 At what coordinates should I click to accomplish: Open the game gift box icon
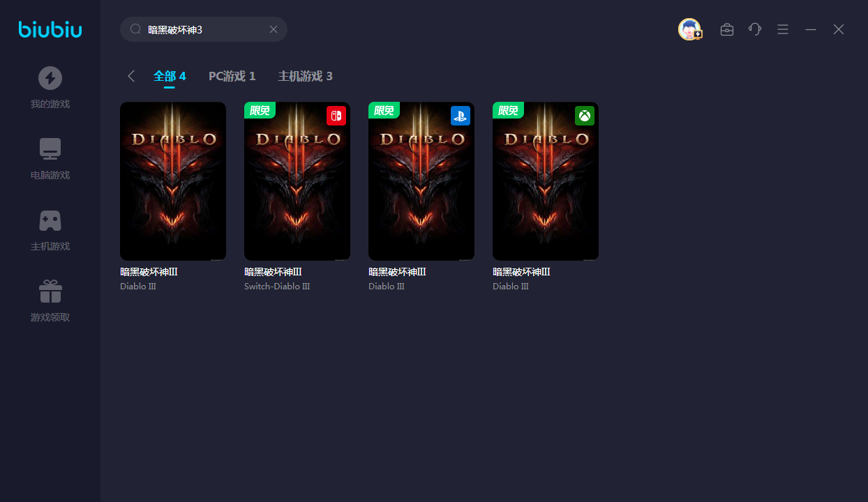(50, 291)
